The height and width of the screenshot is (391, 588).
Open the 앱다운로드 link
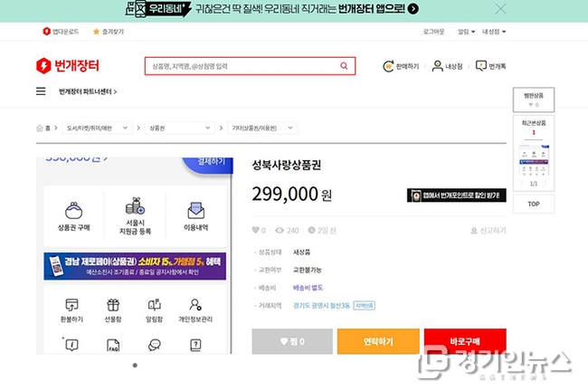(61, 32)
